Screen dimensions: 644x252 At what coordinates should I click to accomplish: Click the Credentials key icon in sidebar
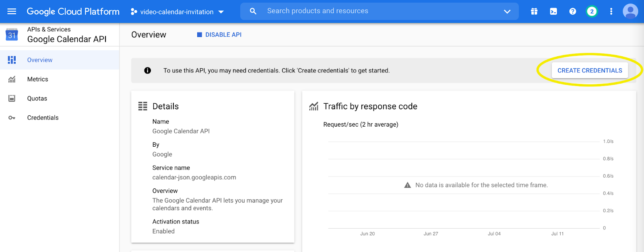12,118
